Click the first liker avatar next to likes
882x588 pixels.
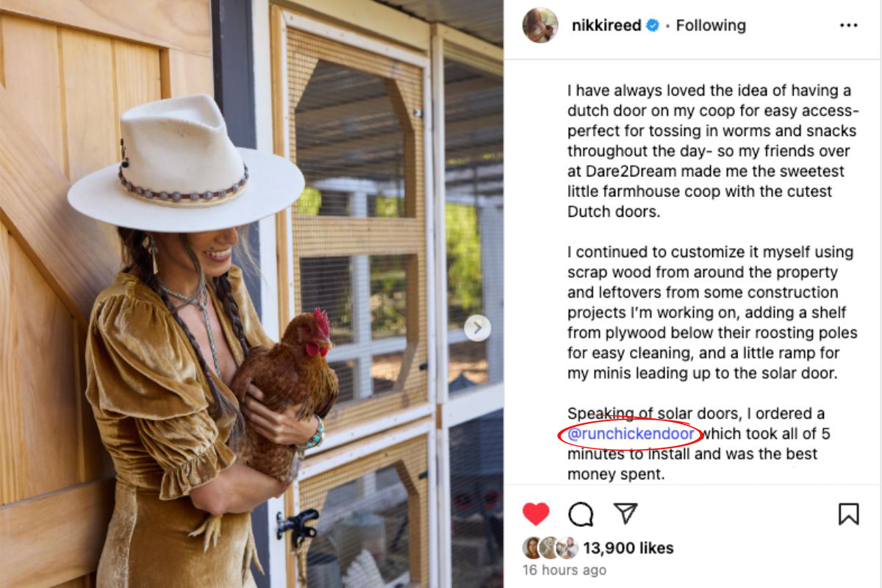[x=532, y=548]
